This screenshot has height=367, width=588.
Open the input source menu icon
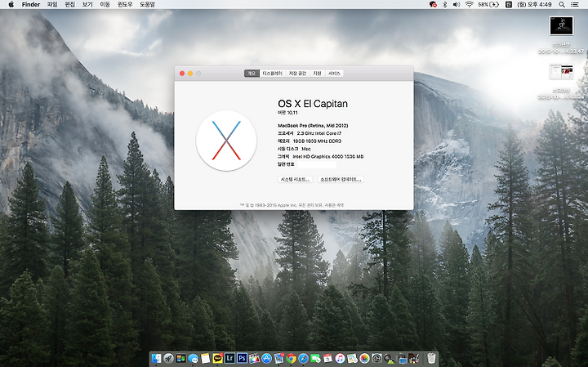[509, 5]
